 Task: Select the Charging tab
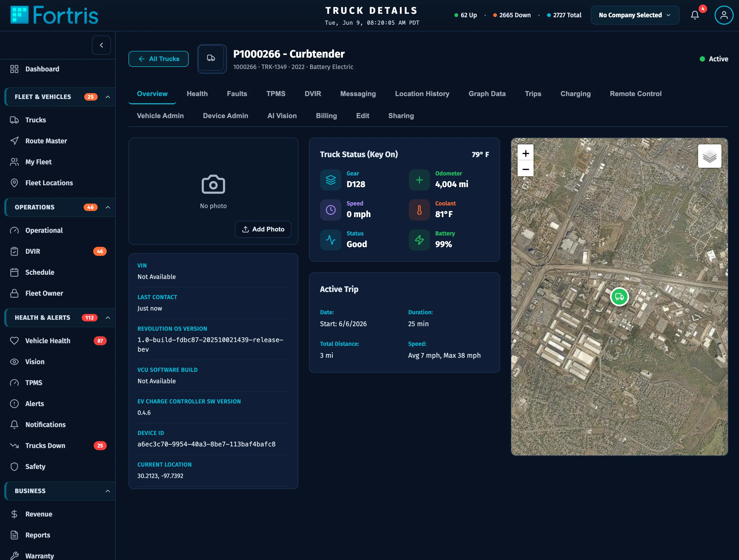pos(575,94)
